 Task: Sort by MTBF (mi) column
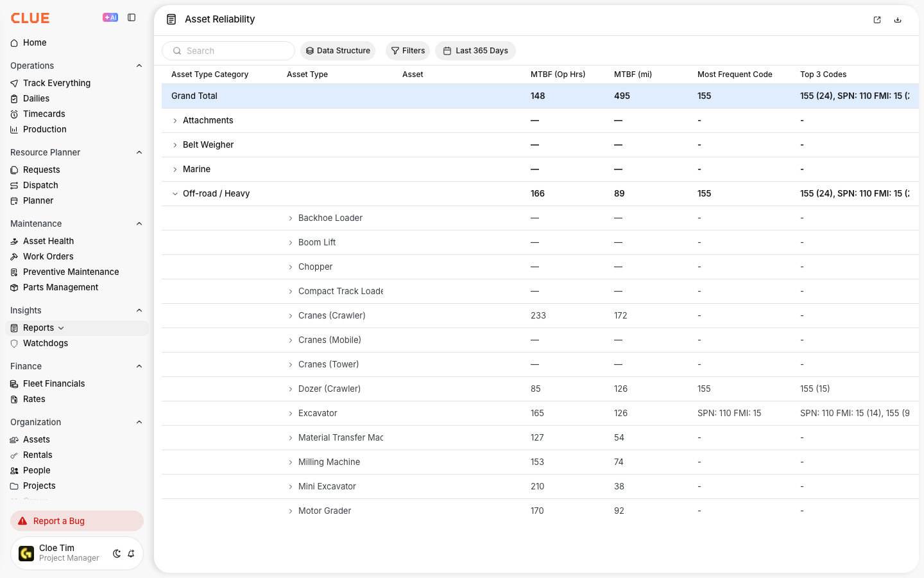(633, 74)
